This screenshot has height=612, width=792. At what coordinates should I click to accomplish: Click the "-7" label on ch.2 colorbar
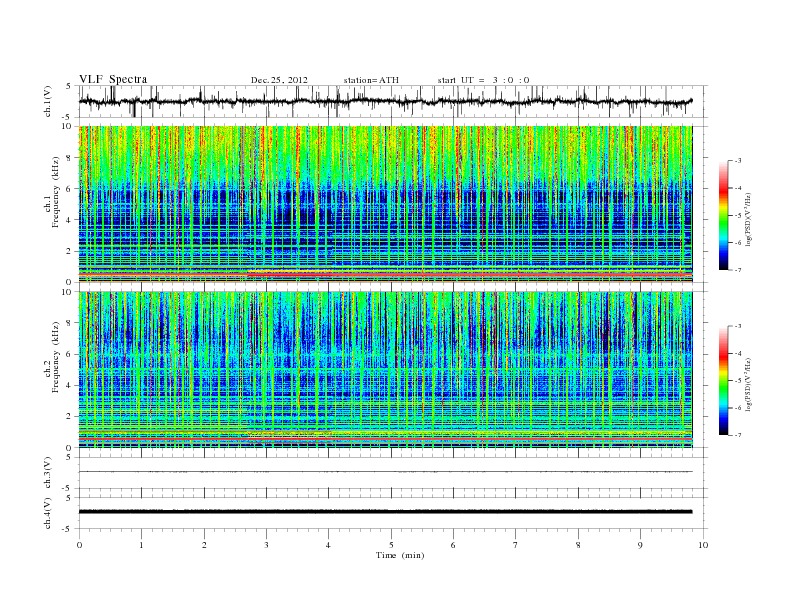[x=737, y=435]
